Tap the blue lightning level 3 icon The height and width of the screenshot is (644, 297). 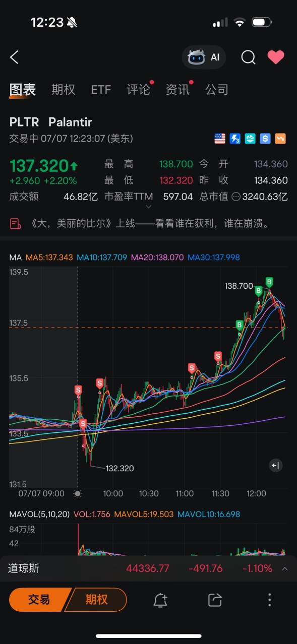pyautogui.click(x=235, y=139)
